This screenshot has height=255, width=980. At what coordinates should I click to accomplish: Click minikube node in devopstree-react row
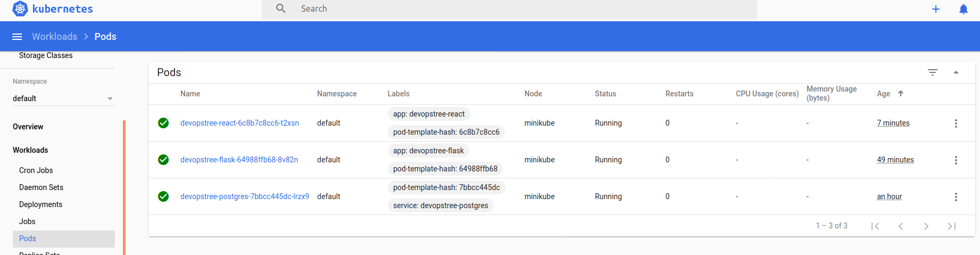coord(539,123)
